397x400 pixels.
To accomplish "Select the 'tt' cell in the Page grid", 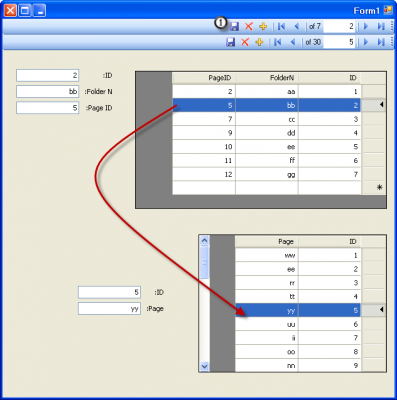I will [267, 296].
